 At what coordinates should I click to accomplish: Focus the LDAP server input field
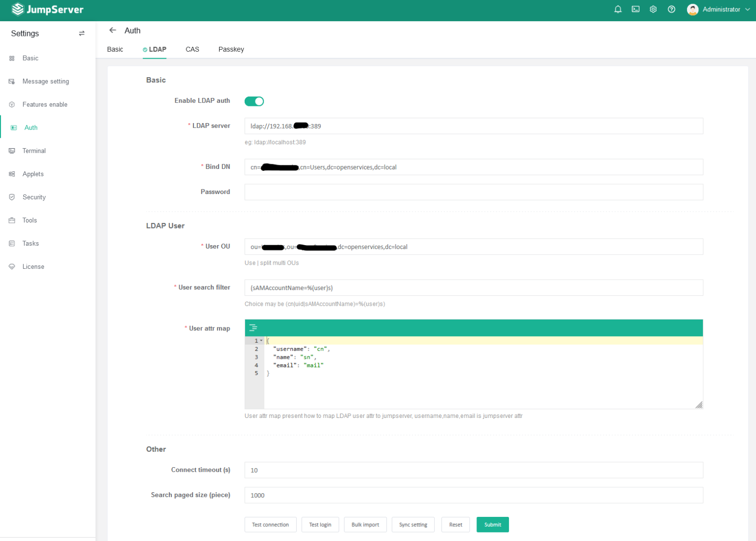tap(473, 126)
